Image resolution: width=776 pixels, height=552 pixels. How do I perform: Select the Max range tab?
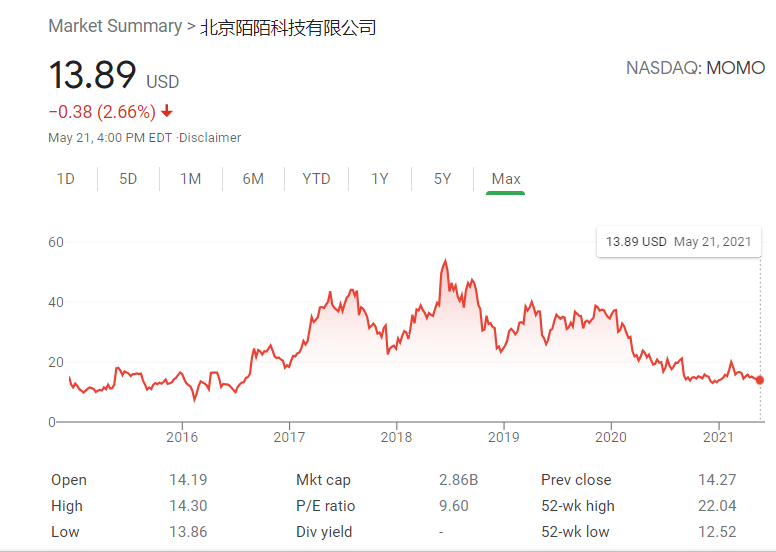coord(506,179)
